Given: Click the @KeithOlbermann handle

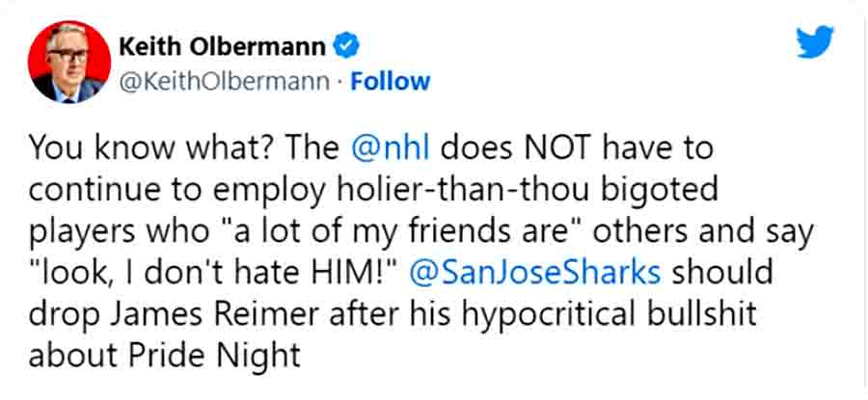Looking at the screenshot, I should pos(226,82).
